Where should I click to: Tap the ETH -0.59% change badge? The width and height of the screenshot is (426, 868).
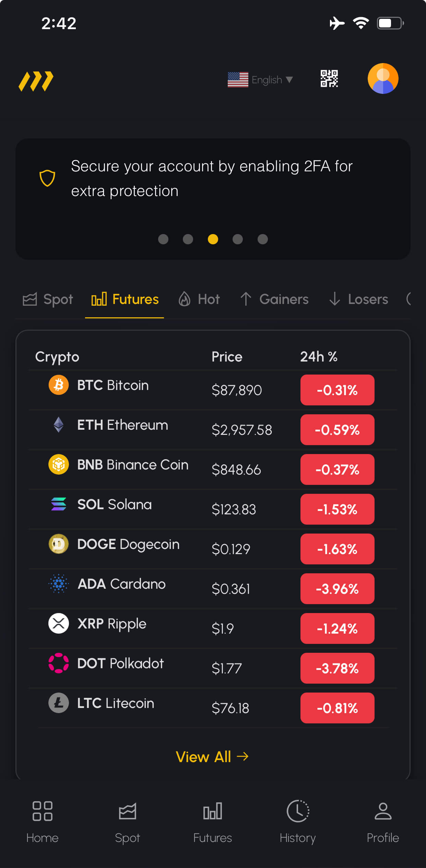tap(337, 430)
